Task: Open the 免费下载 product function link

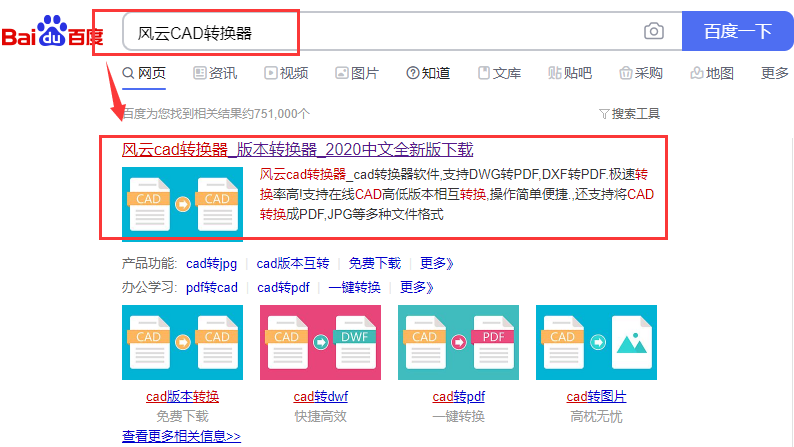Action: [x=375, y=263]
